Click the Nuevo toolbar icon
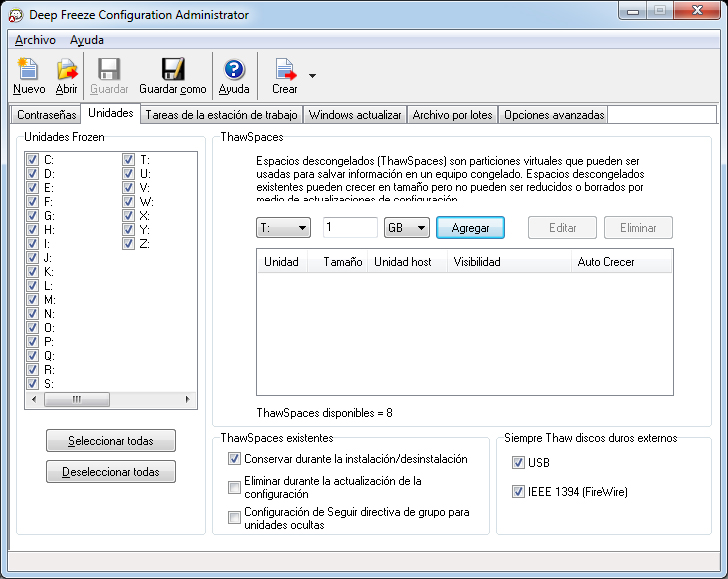 (x=28, y=69)
